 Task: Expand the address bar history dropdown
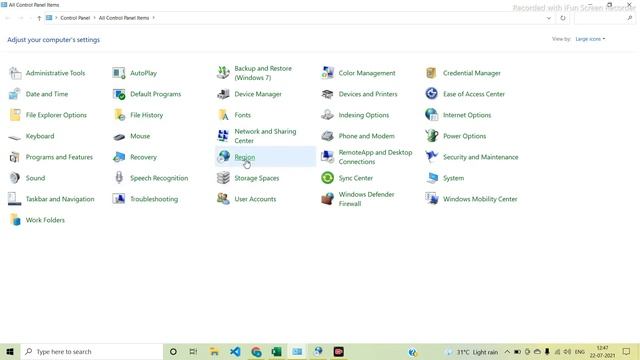tap(549, 18)
